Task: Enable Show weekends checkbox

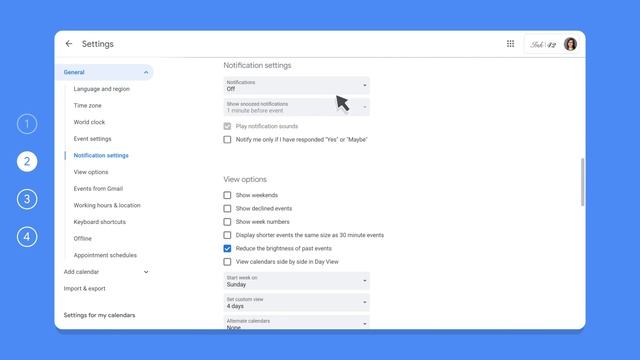Action: [227, 195]
